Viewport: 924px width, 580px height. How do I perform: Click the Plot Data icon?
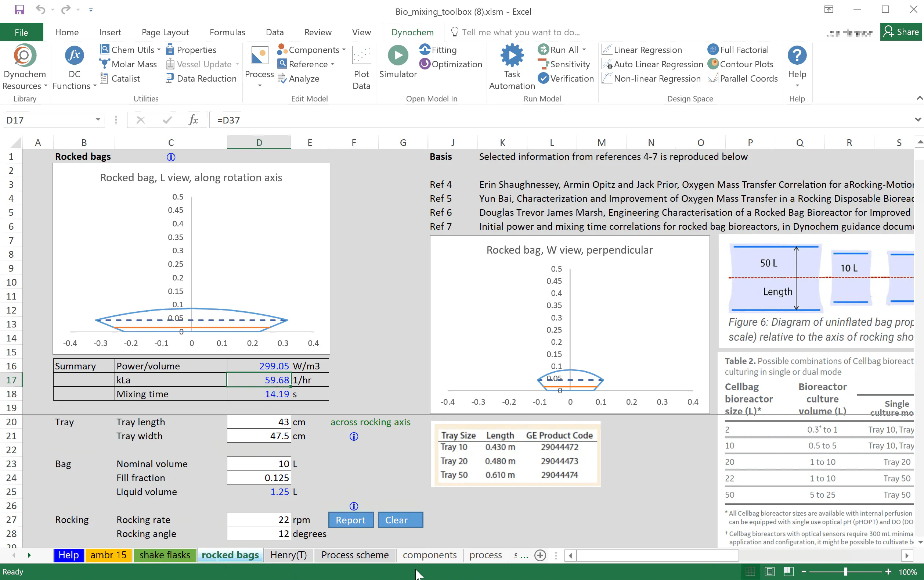click(x=361, y=56)
